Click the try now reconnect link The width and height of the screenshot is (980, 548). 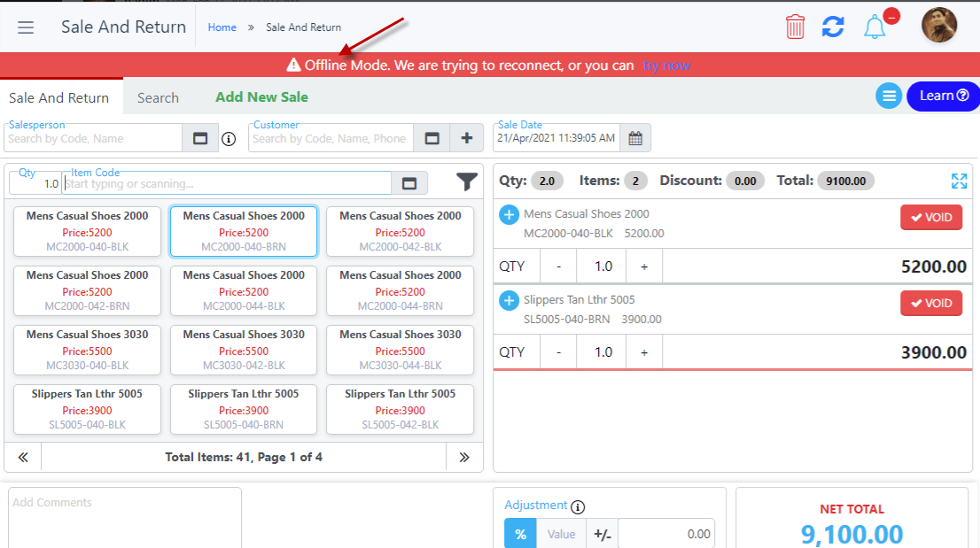click(x=666, y=65)
